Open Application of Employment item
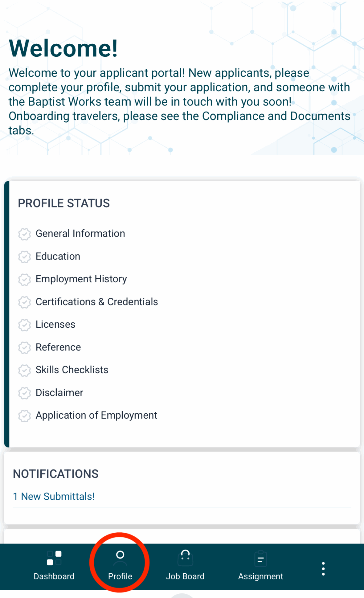 (96, 415)
